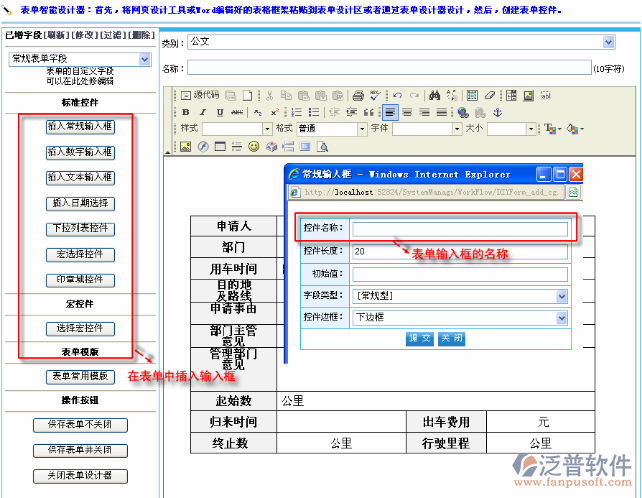Click the Underline formatting icon
The width and height of the screenshot is (642, 498).
[217, 112]
